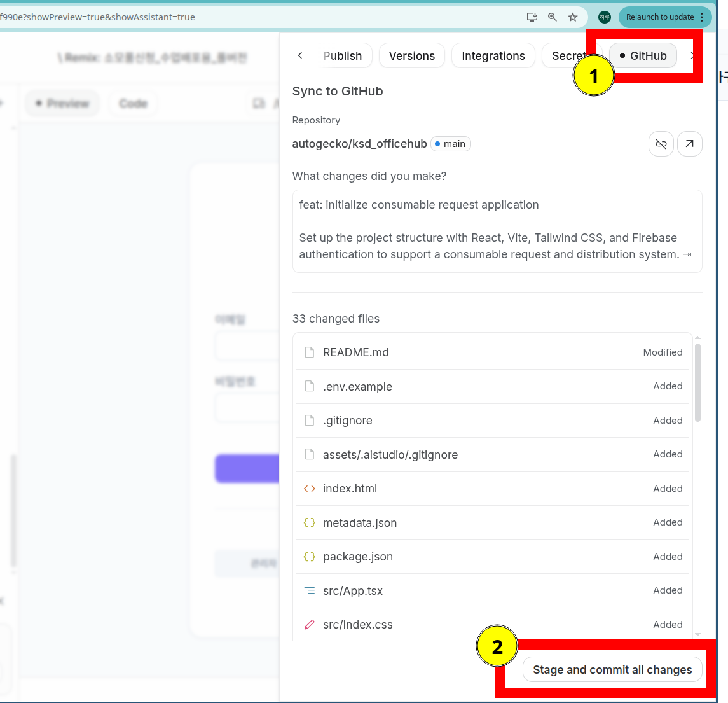Click the braces icon beside metadata.json

(309, 522)
